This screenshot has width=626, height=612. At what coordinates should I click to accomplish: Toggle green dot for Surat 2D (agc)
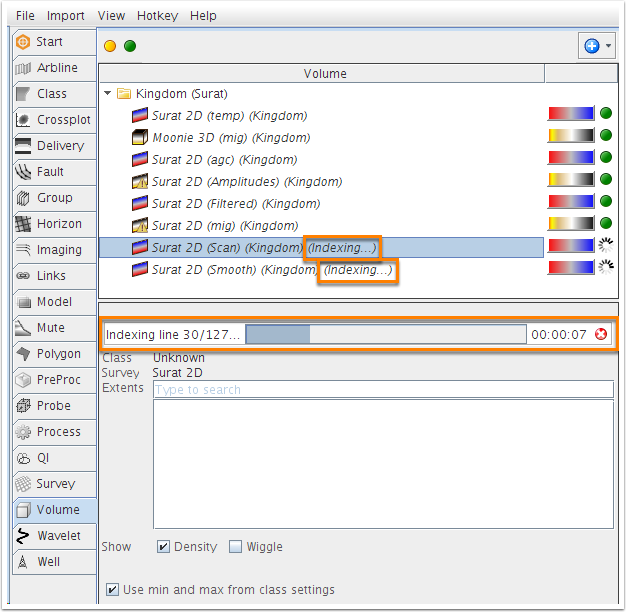pyautogui.click(x=606, y=157)
